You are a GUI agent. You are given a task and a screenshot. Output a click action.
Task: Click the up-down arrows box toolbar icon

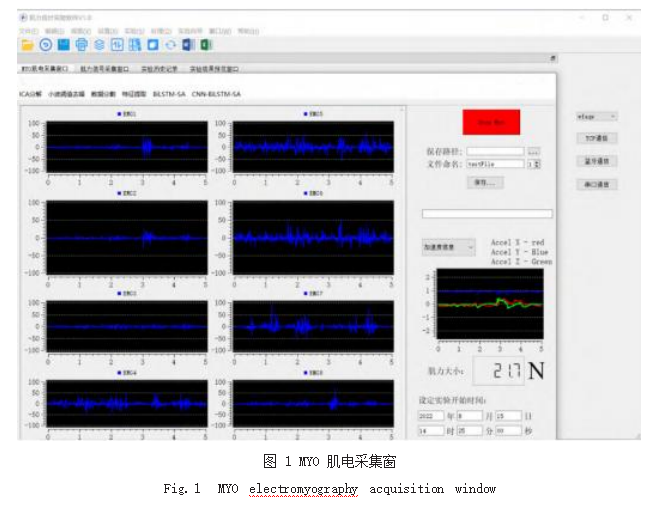pos(117,45)
